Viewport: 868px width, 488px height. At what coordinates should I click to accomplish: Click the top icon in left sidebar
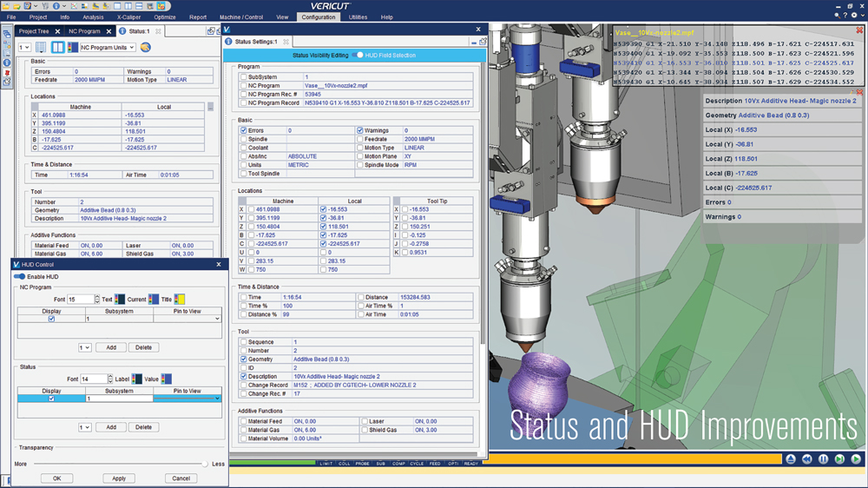pos(7,35)
